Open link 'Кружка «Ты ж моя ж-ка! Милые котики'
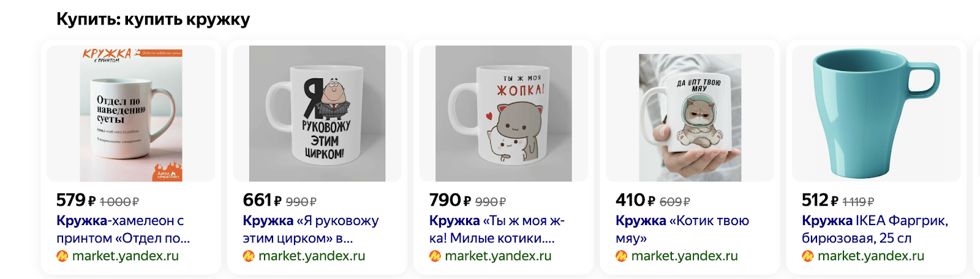This screenshot has height=279, width=980. [497, 229]
